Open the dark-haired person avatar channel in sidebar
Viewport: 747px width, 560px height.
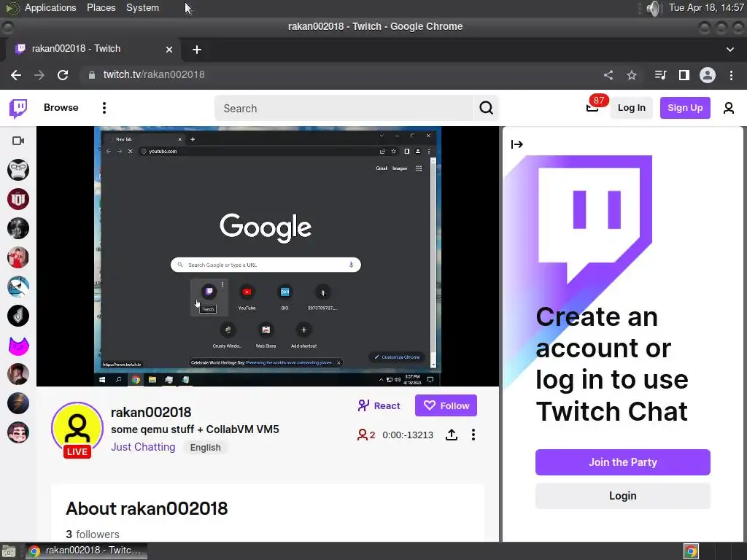(x=18, y=374)
